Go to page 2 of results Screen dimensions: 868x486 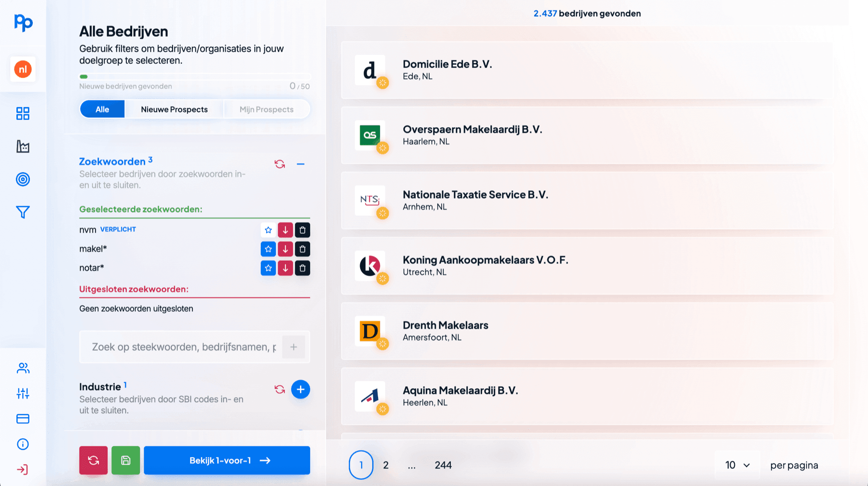tap(386, 465)
